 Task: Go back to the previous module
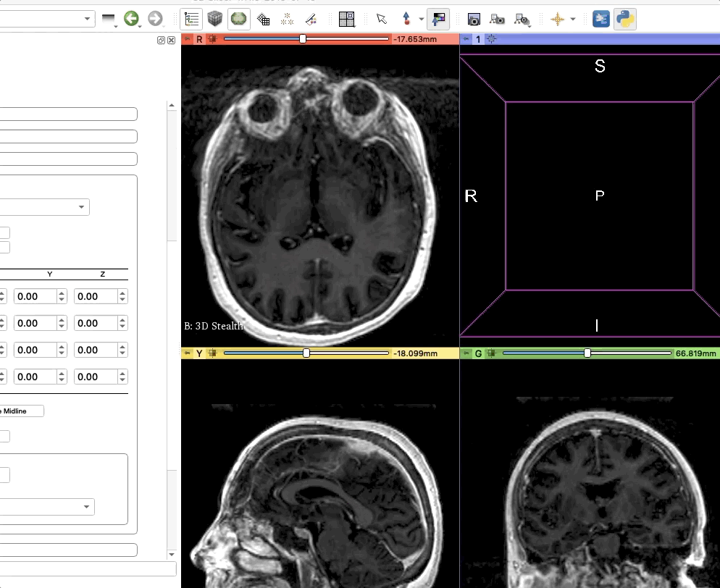[x=131, y=19]
